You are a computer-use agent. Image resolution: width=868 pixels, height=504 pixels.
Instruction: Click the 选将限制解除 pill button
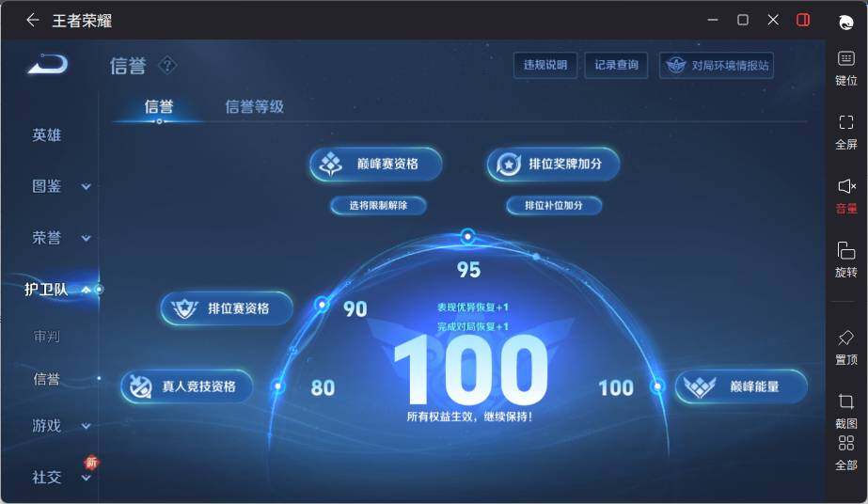pyautogui.click(x=378, y=205)
